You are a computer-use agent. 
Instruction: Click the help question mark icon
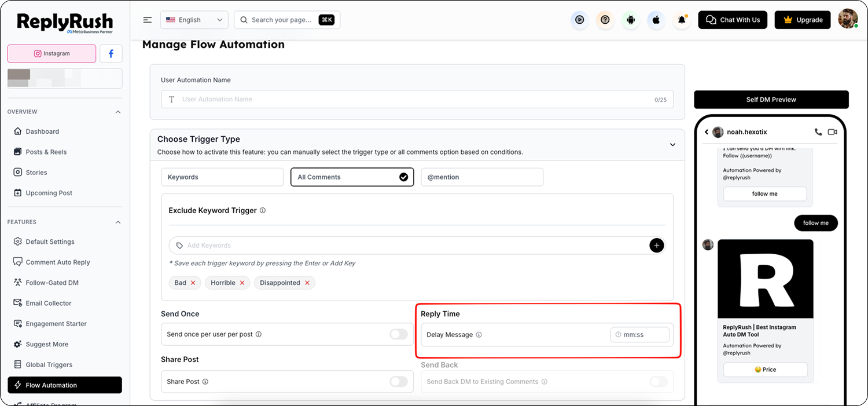tap(605, 20)
